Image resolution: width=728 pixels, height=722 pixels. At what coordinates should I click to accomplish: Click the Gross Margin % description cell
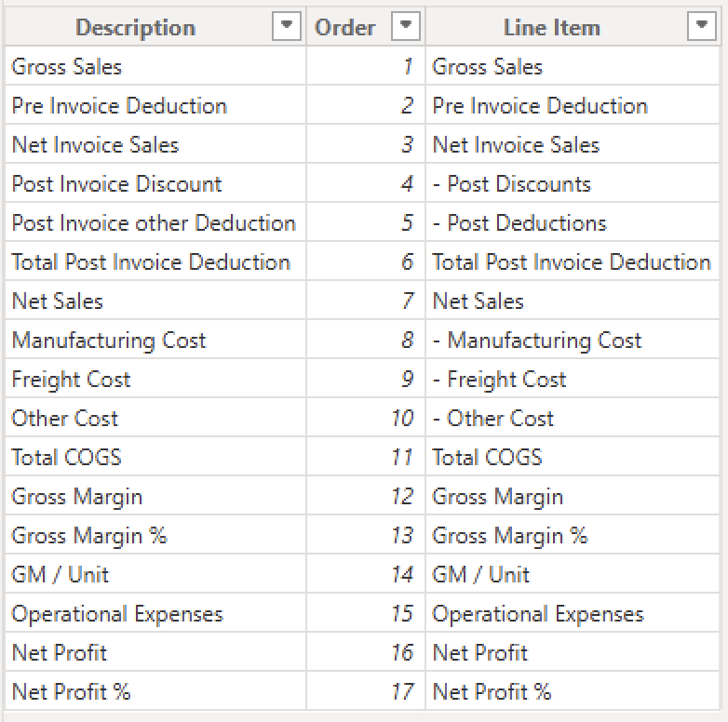pyautogui.click(x=155, y=534)
